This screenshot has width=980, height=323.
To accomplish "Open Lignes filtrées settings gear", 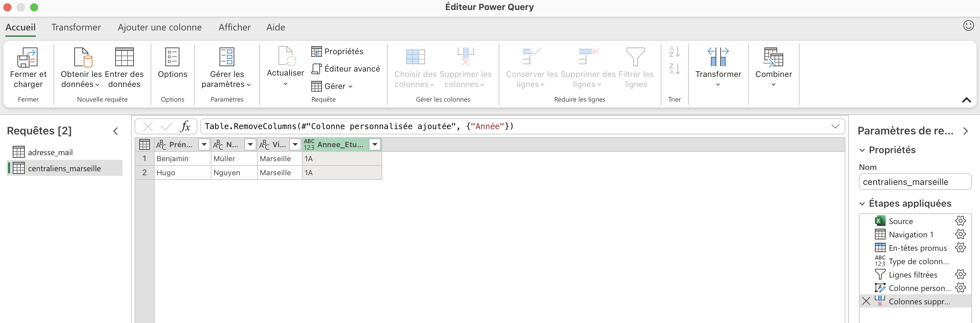I will 961,275.
